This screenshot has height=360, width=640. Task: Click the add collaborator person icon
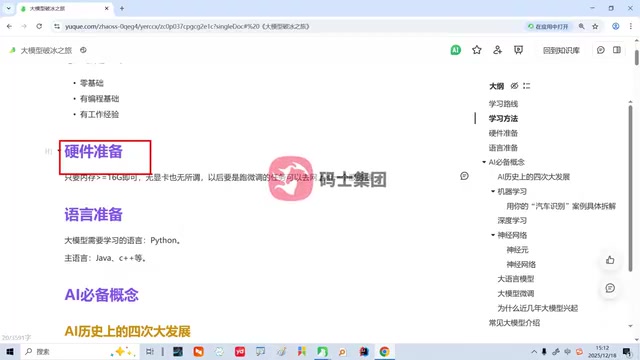(x=497, y=50)
